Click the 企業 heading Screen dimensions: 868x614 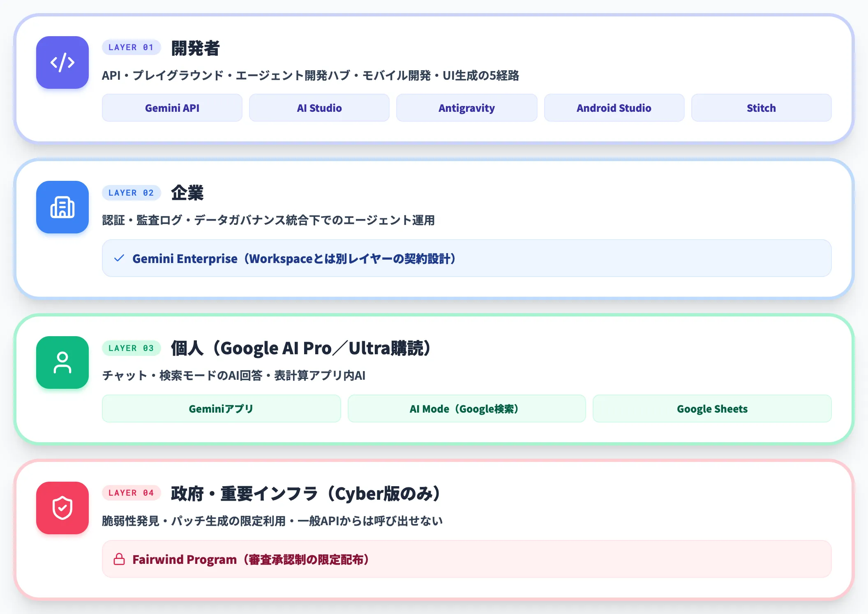187,193
